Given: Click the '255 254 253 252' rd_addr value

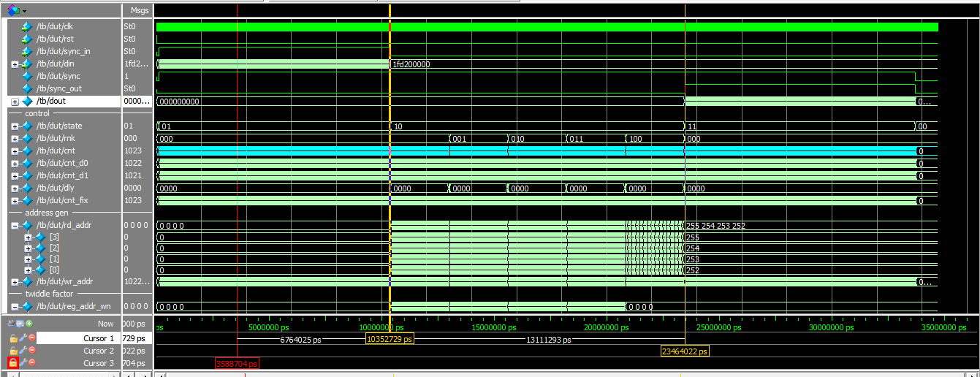Looking at the screenshot, I should (x=716, y=226).
